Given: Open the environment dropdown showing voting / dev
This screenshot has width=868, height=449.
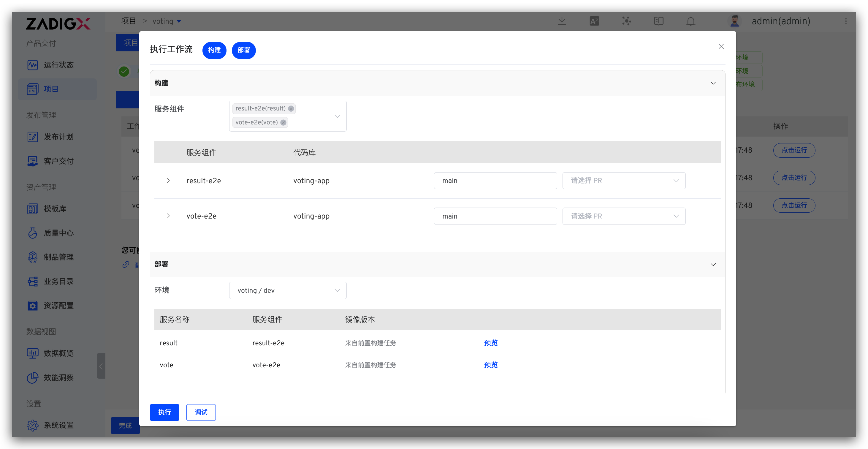Looking at the screenshot, I should click(x=287, y=290).
